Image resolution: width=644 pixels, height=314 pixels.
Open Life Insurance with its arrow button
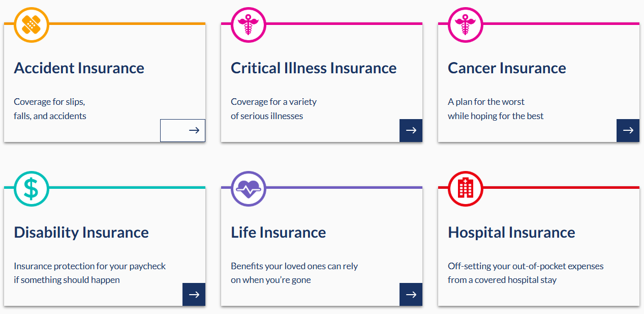(x=411, y=294)
